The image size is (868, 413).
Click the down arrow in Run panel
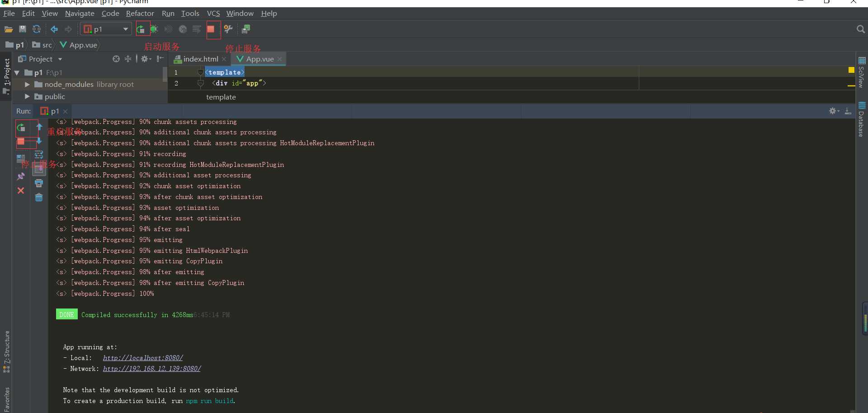click(x=39, y=141)
